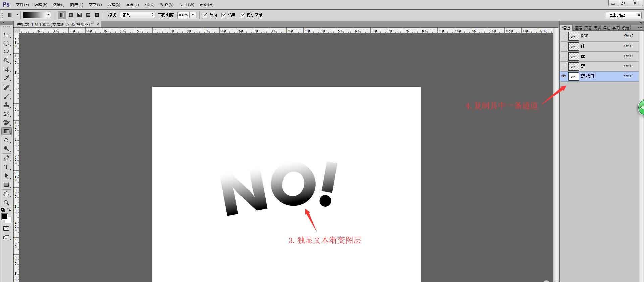This screenshot has height=282, width=644.
Task: Select the Crop tool
Action: click(x=6, y=69)
